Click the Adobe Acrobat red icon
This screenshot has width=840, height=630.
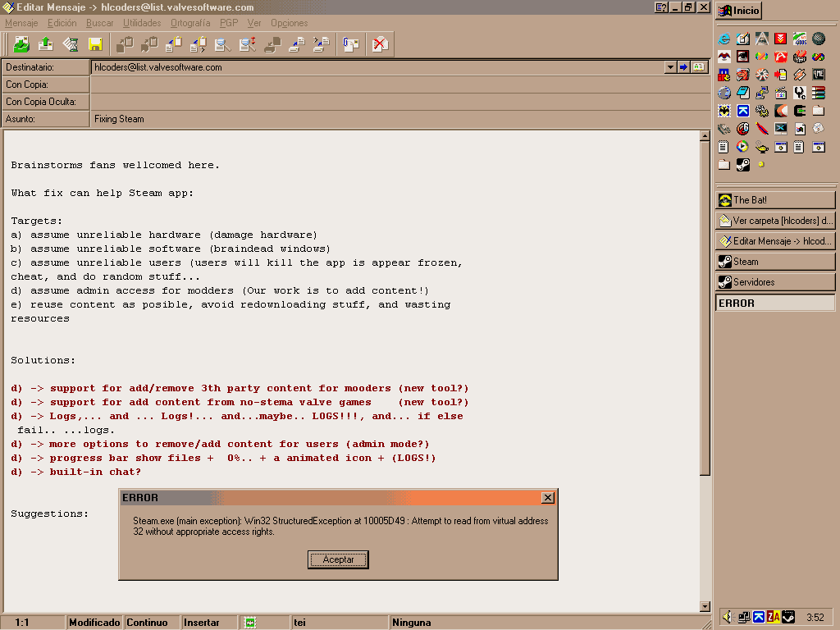pos(781,57)
